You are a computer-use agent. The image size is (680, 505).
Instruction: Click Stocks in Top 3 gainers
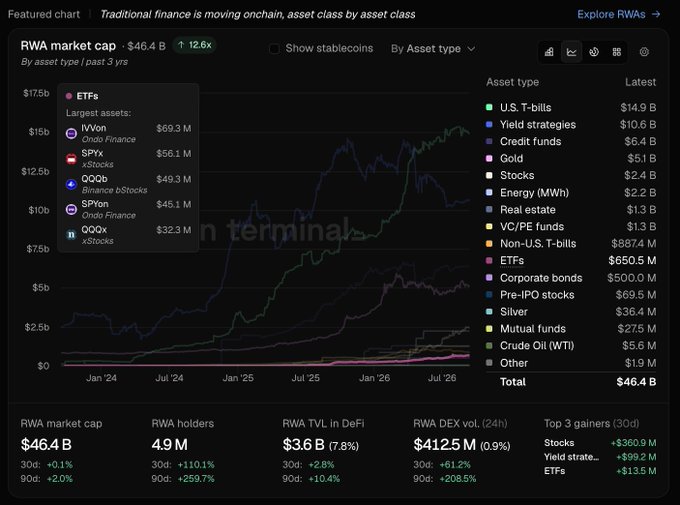point(559,443)
